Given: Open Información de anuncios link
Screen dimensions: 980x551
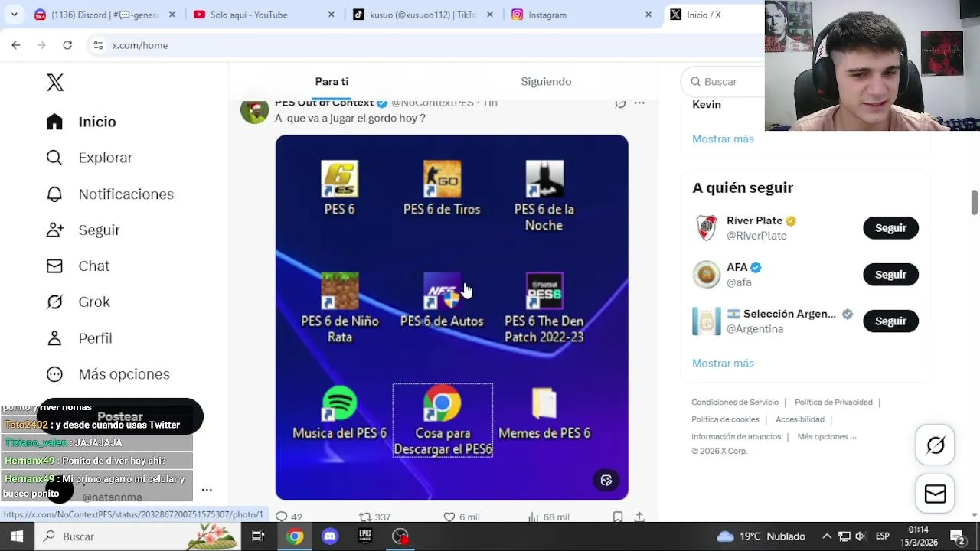Looking at the screenshot, I should pyautogui.click(x=736, y=437).
